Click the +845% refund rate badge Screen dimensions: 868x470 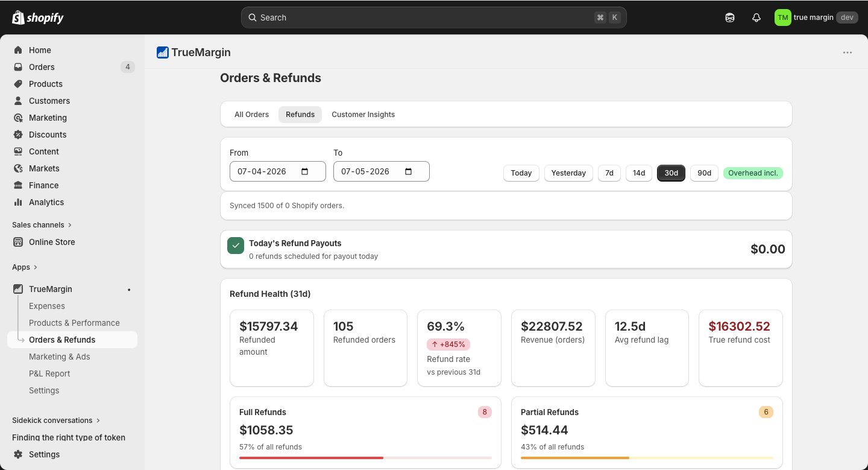pos(448,345)
